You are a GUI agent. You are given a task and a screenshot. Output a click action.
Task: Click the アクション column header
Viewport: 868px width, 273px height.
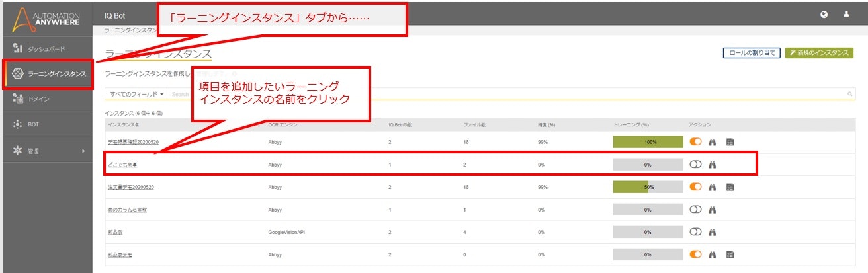coord(699,124)
